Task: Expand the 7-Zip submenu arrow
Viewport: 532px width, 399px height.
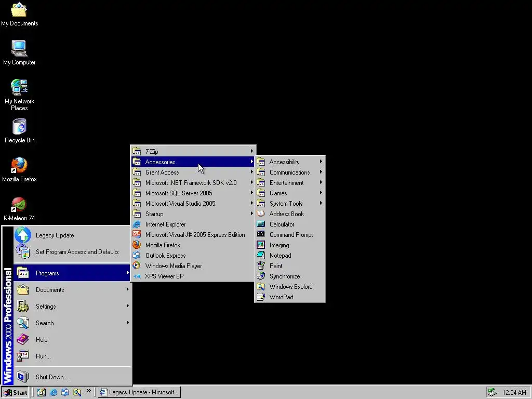Action: [x=252, y=151]
